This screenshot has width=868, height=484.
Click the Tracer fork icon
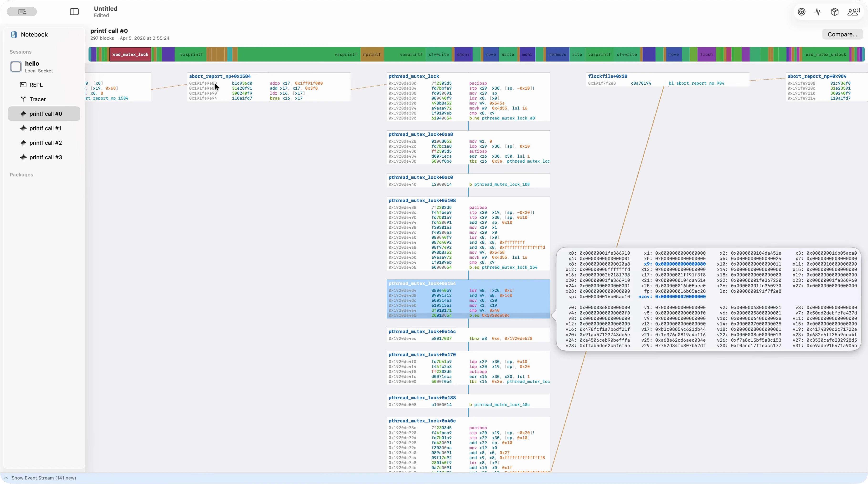[x=23, y=99]
